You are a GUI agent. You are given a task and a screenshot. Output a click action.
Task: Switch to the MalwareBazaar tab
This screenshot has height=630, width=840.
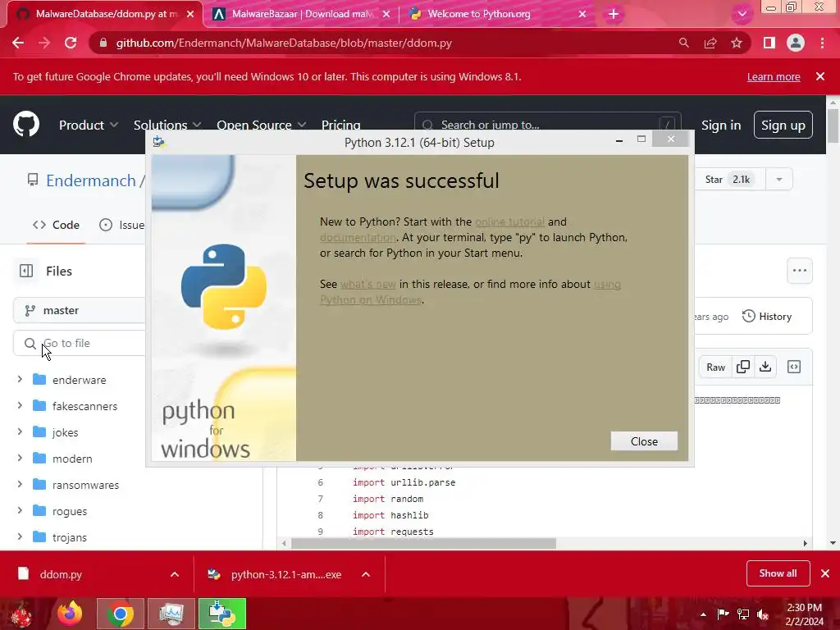(x=301, y=14)
